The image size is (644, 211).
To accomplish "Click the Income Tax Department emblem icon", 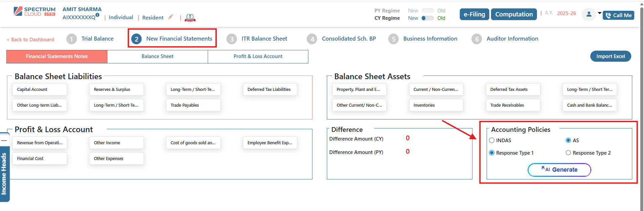I will pos(190,17).
